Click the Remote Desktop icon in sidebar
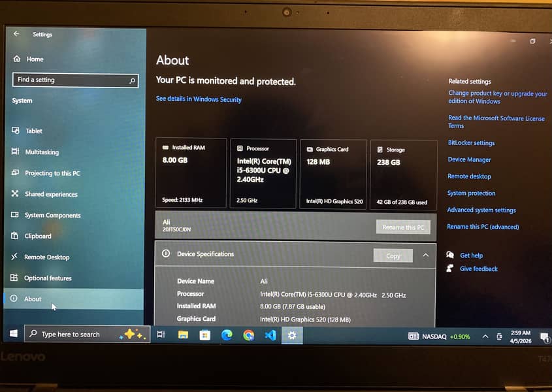Image resolution: width=552 pixels, height=392 pixels. [14, 256]
